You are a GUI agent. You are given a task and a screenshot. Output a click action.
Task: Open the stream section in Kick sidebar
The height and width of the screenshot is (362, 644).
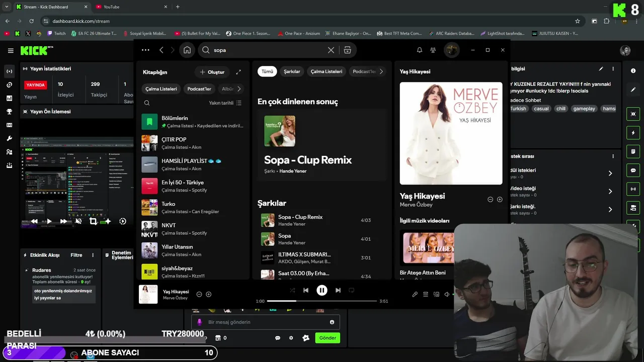[x=9, y=71]
